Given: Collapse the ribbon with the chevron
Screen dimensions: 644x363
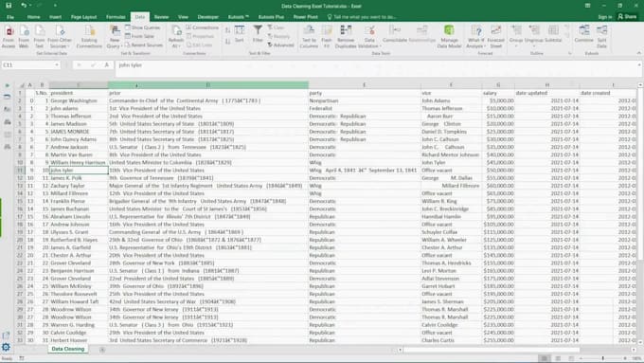Looking at the screenshot, I should (638, 53).
